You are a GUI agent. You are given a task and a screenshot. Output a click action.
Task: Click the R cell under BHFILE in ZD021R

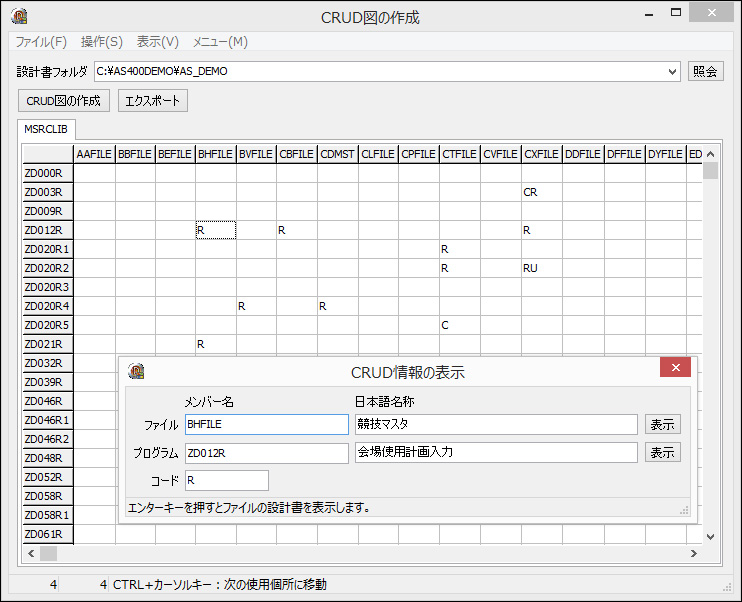(216, 344)
